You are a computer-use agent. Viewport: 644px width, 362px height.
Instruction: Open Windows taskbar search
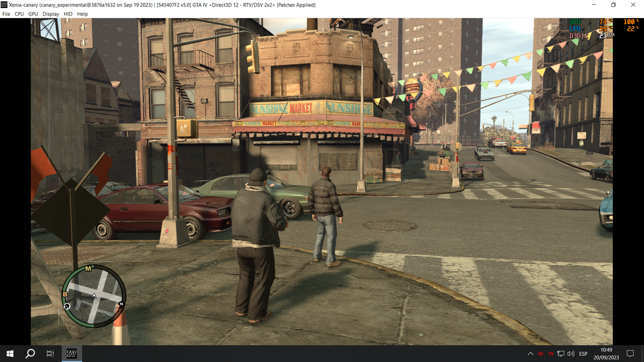[30, 353]
